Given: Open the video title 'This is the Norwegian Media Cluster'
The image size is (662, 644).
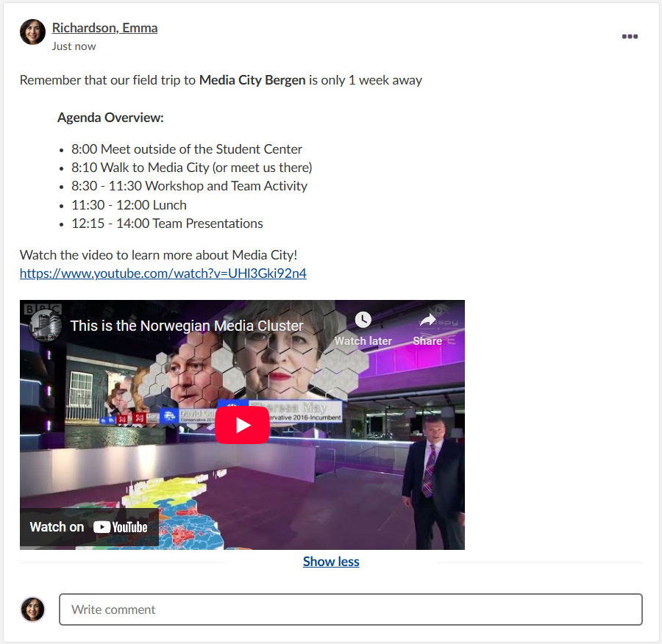Looking at the screenshot, I should [187, 326].
